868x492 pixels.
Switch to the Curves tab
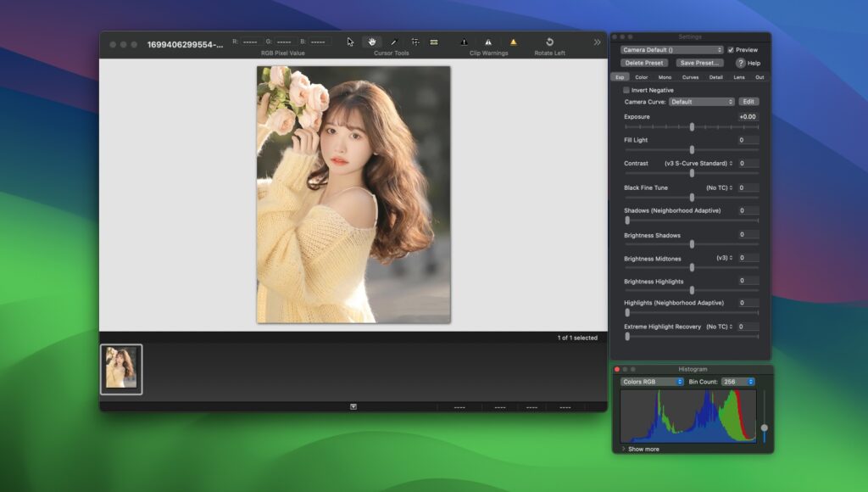click(689, 76)
